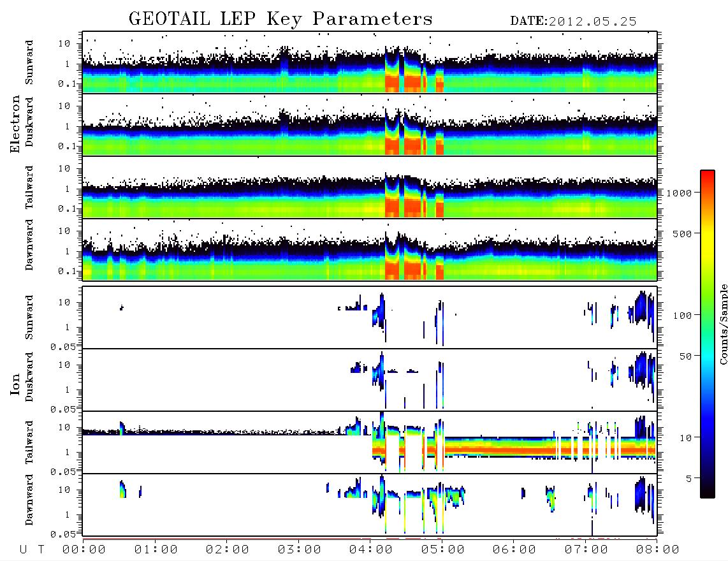Click the vertical "Ion" group label
This screenshot has width=728, height=561.
pyautogui.click(x=15, y=384)
